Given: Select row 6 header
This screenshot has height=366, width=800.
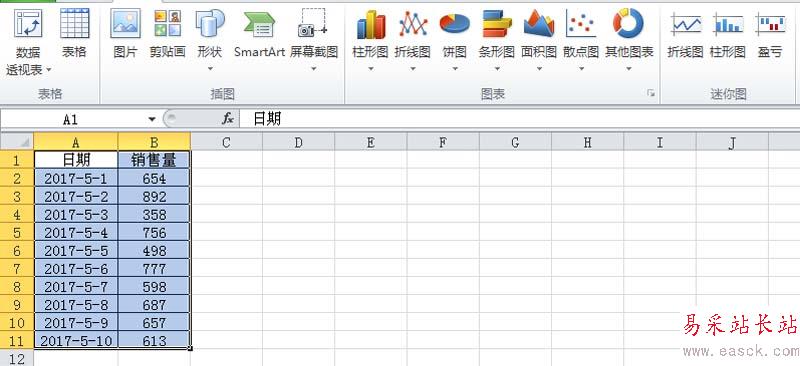Looking at the screenshot, I should [x=17, y=251].
